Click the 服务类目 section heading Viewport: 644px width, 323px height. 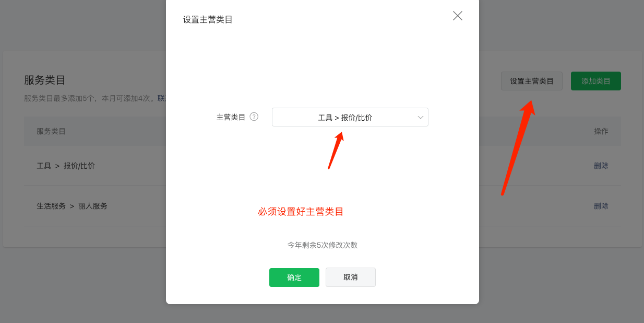point(45,80)
